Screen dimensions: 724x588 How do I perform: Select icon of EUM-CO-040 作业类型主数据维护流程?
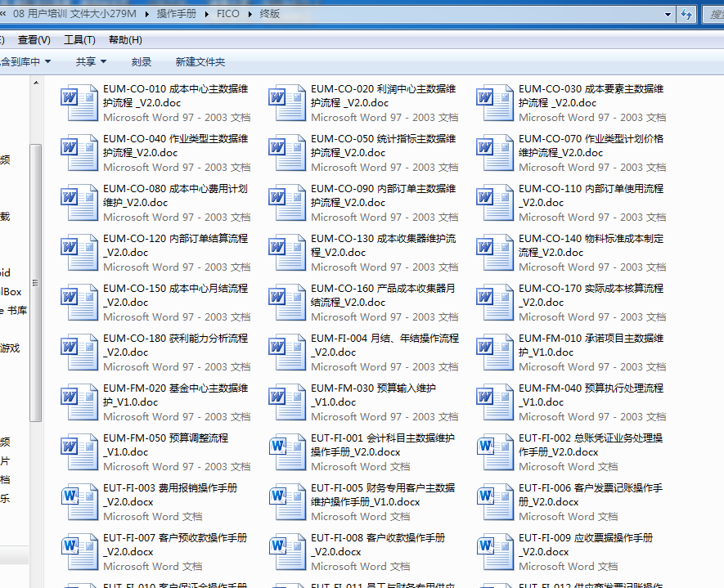pyautogui.click(x=79, y=152)
